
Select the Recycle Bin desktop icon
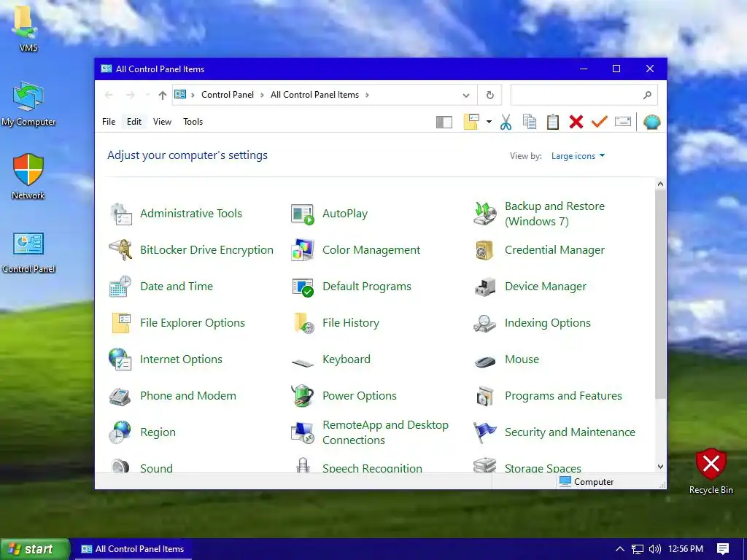coord(711,472)
